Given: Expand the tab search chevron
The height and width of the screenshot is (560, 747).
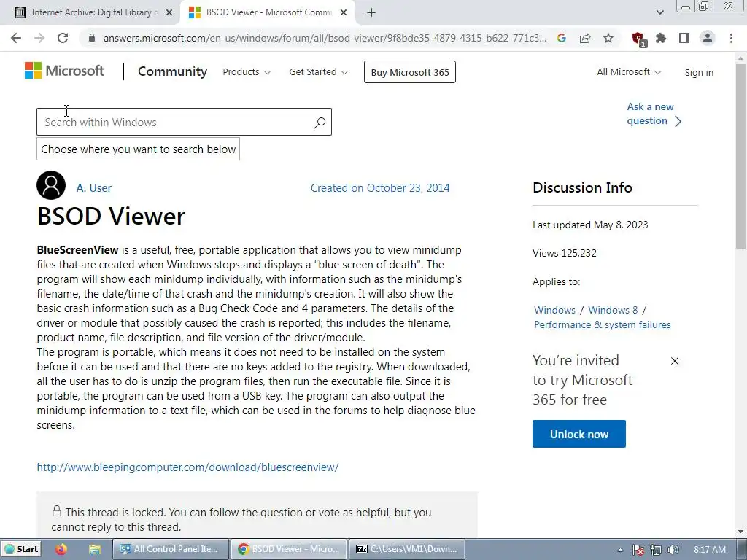Looking at the screenshot, I should coord(659,12).
